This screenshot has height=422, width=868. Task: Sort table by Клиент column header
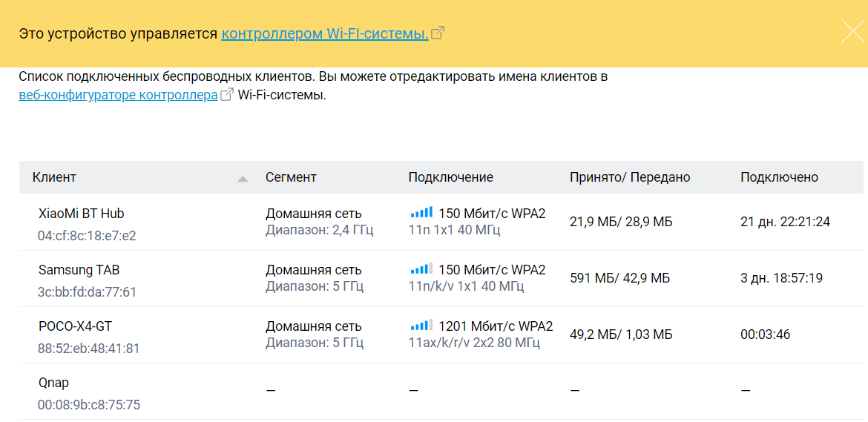point(54,177)
